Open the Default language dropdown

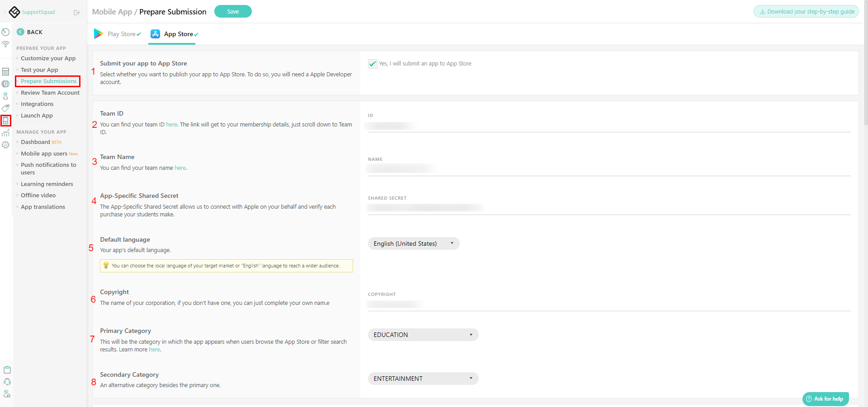click(413, 243)
